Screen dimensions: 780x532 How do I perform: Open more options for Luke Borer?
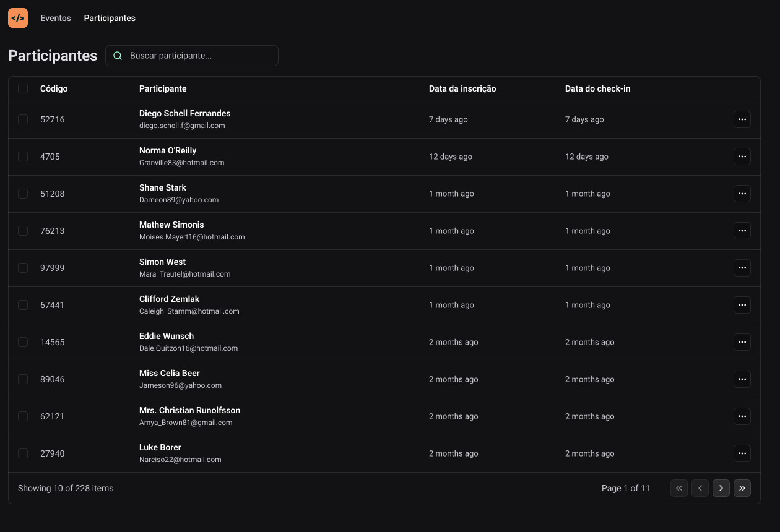tap(742, 453)
